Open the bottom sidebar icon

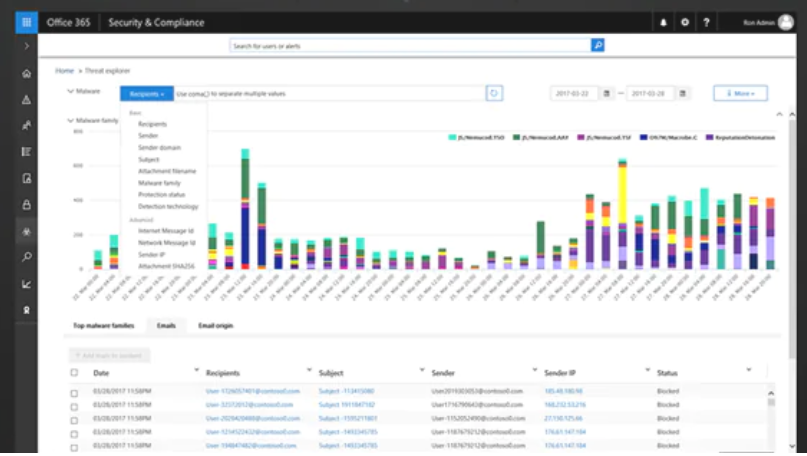(27, 310)
